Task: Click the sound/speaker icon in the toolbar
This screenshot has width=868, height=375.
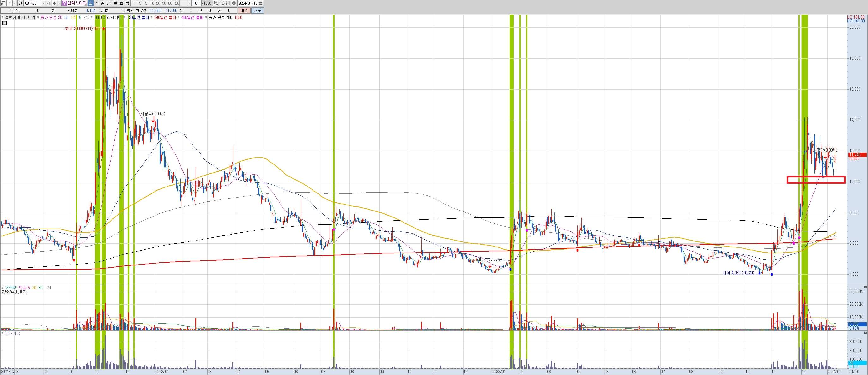Action: point(55,3)
